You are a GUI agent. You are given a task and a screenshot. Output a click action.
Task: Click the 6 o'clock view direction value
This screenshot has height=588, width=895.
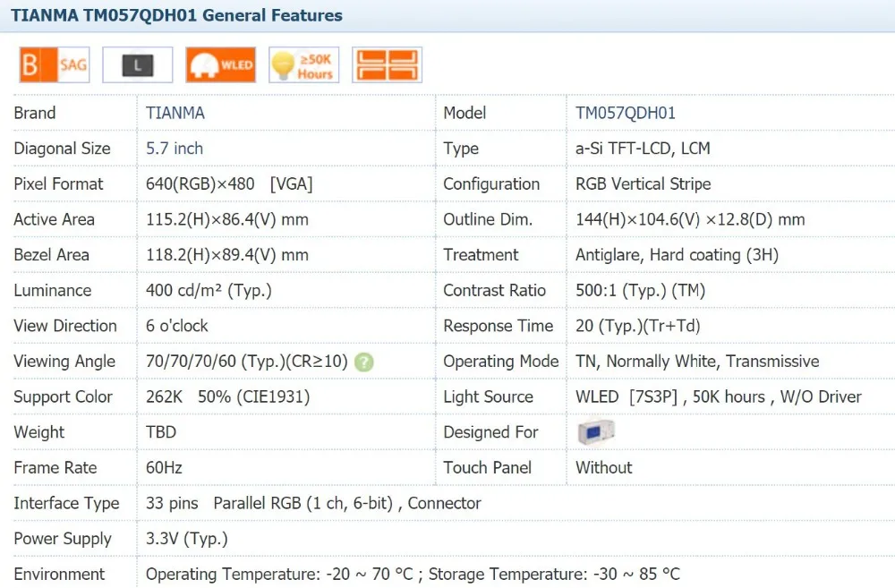177,326
